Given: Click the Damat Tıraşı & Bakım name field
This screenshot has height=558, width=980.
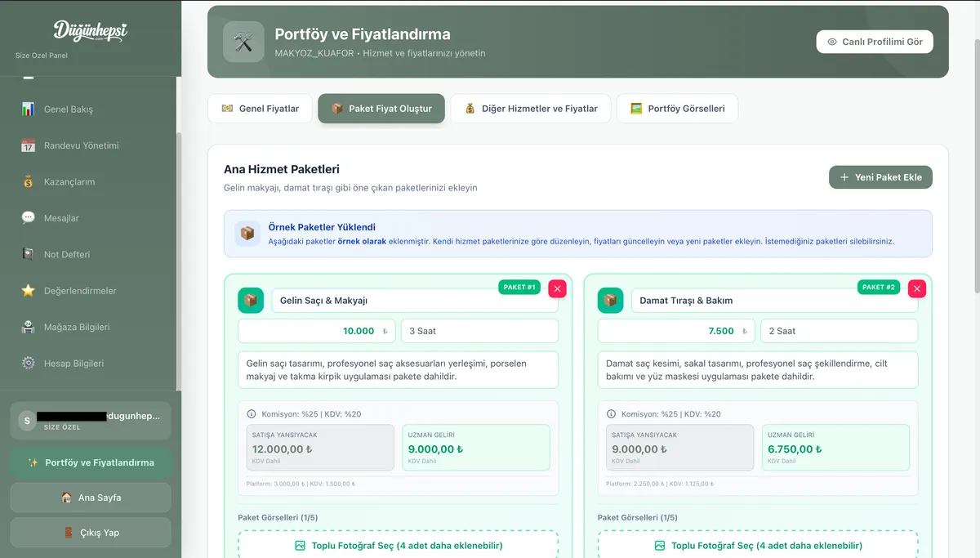Looking at the screenshot, I should pyautogui.click(x=774, y=300).
